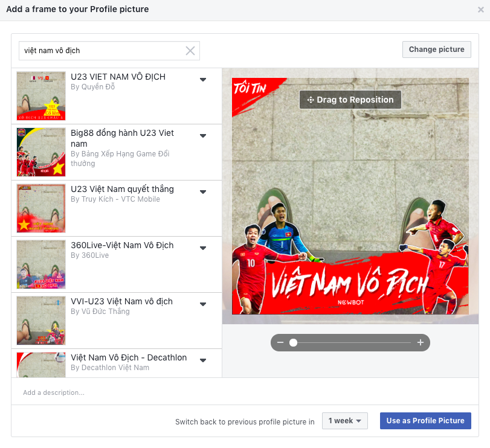Image resolution: width=490 pixels, height=448 pixels.
Task: Open the 1 week duration dropdown
Action: [344, 421]
